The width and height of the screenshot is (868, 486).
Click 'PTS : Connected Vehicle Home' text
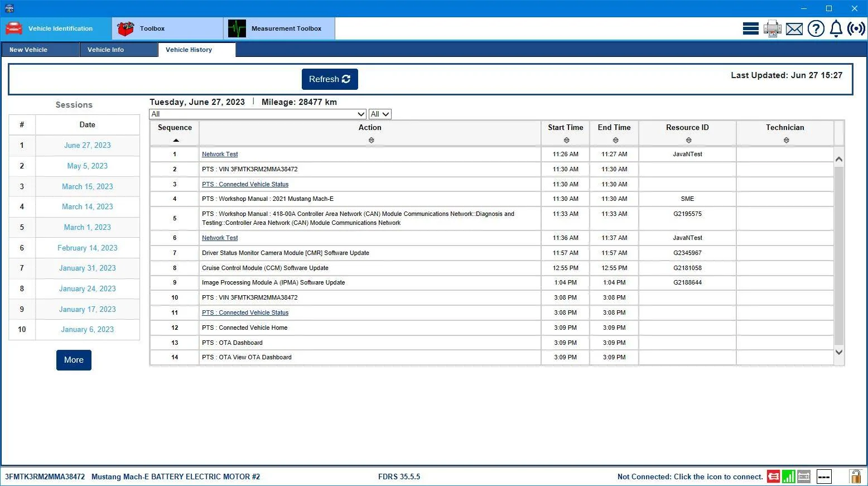click(x=245, y=328)
